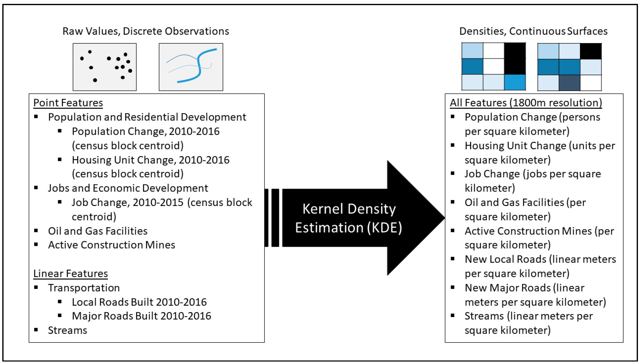The height and width of the screenshot is (364, 642).
Task: Click Raw Values, Discrete Observations title
Action: coord(145,31)
